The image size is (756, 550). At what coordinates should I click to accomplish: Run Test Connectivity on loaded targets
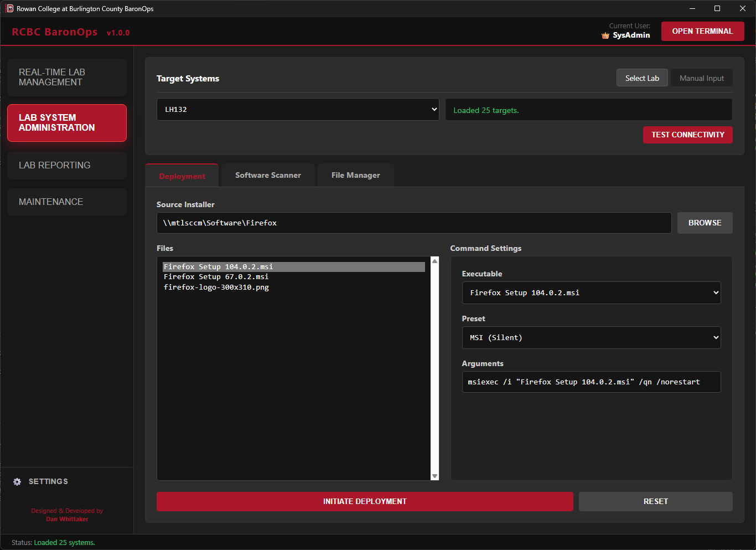pos(687,135)
